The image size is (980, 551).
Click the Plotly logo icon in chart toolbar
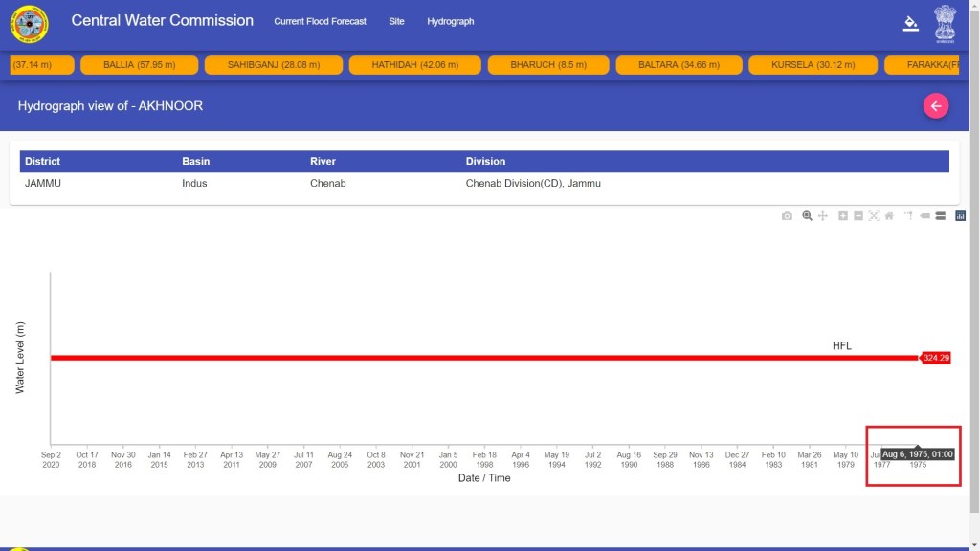(x=961, y=216)
